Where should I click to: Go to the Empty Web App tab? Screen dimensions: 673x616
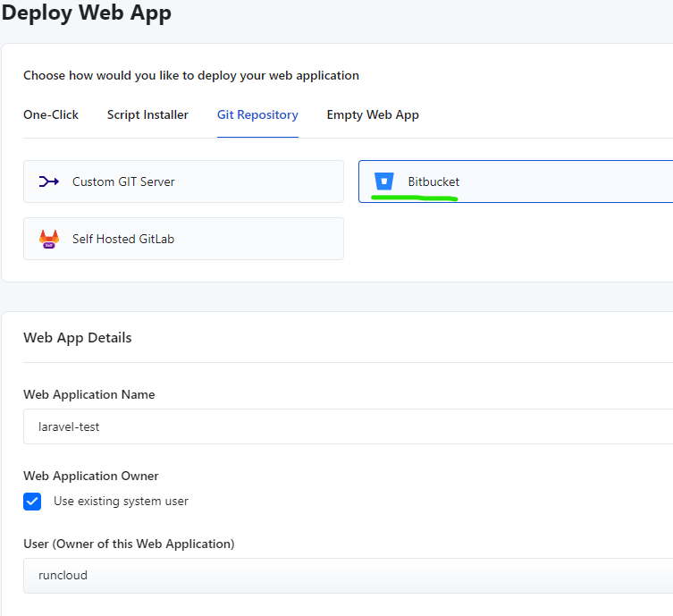[x=373, y=114]
